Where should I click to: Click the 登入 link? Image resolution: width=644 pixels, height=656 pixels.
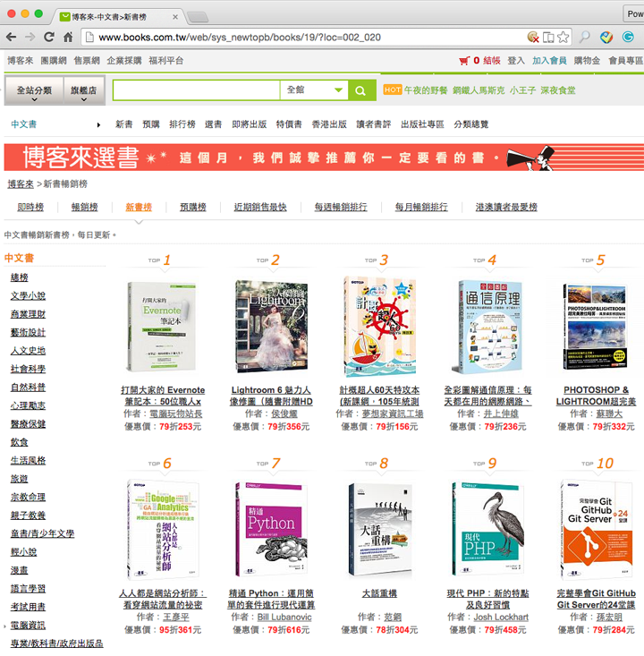click(516, 61)
